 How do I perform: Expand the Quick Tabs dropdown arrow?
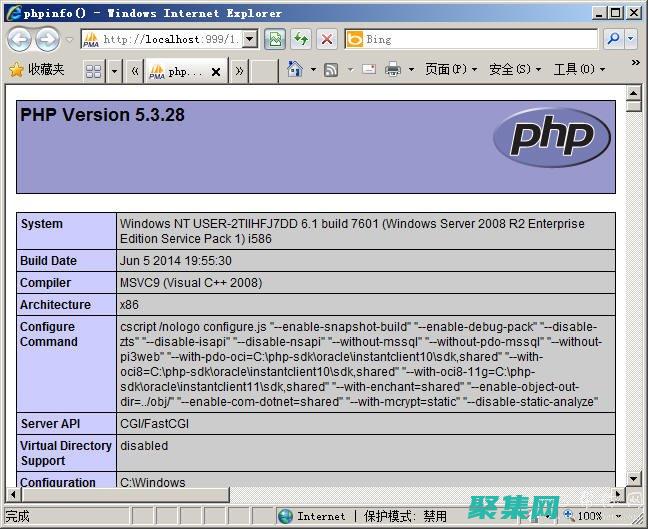click(113, 70)
